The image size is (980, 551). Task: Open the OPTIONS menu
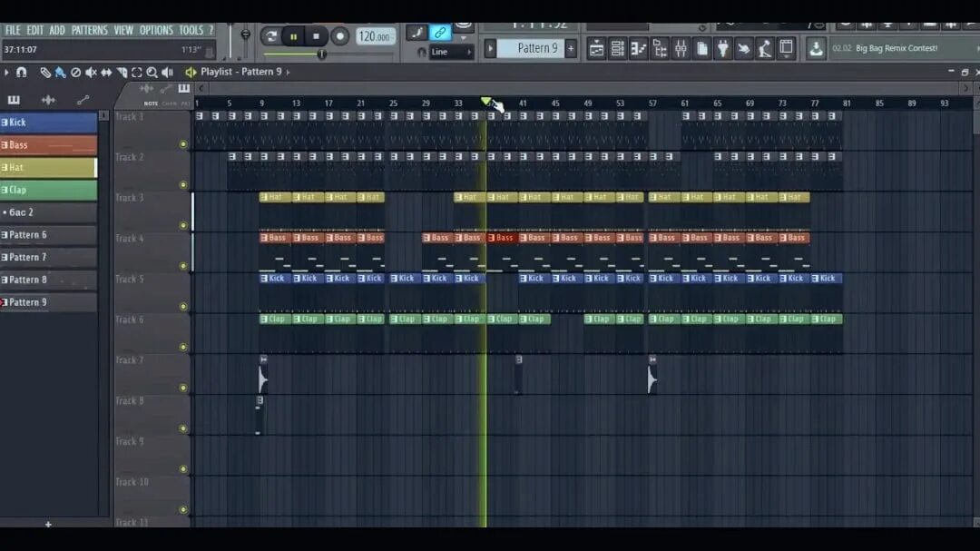tap(156, 30)
